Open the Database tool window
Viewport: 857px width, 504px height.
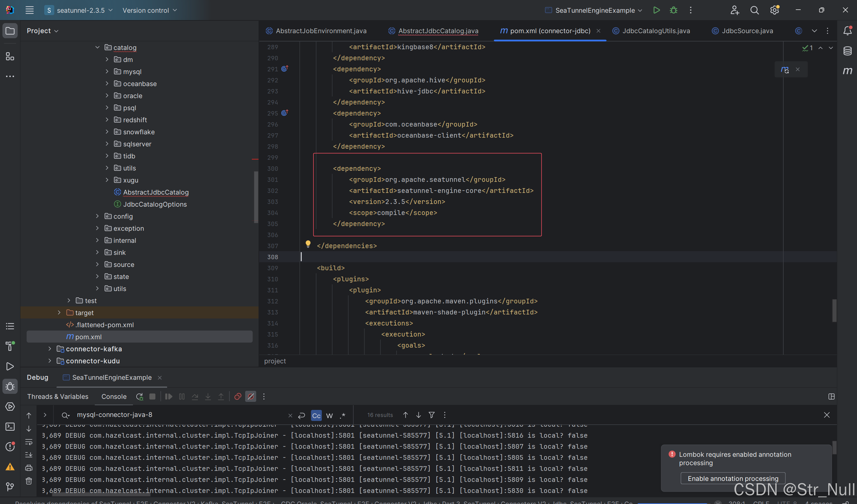(x=848, y=51)
